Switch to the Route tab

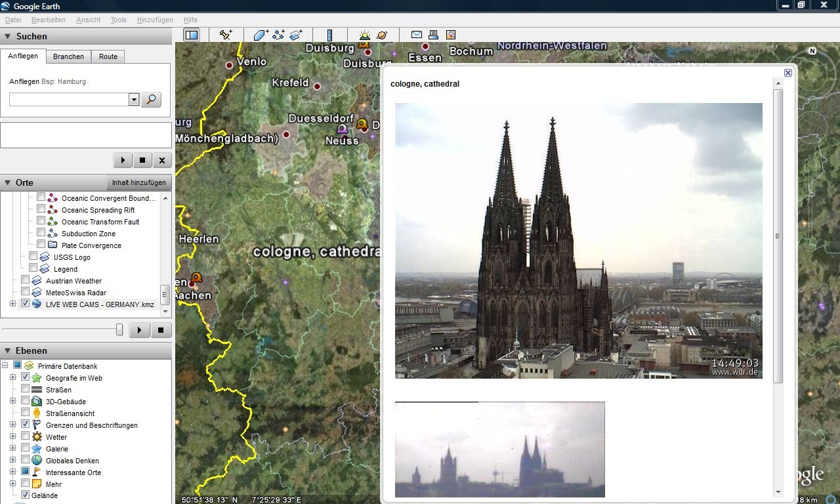tap(108, 56)
